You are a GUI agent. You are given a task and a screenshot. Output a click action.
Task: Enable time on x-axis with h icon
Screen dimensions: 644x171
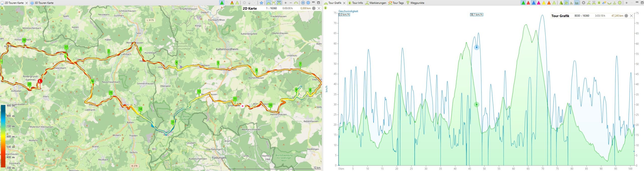[x=571, y=3]
